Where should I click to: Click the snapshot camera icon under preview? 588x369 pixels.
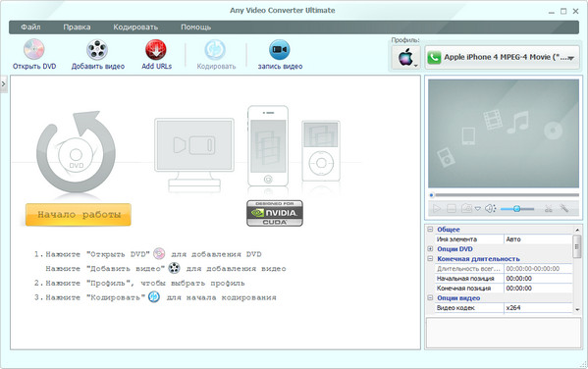[x=466, y=208]
